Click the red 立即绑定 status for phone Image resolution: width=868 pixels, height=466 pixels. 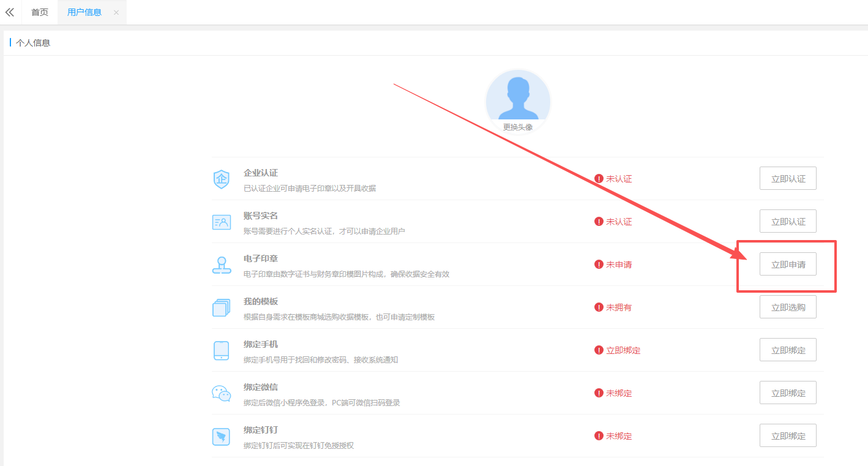tap(623, 350)
